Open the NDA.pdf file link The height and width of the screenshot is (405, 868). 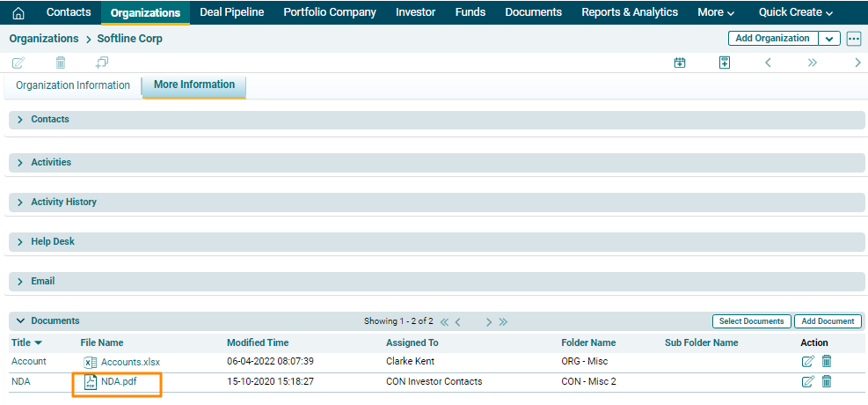(x=119, y=381)
